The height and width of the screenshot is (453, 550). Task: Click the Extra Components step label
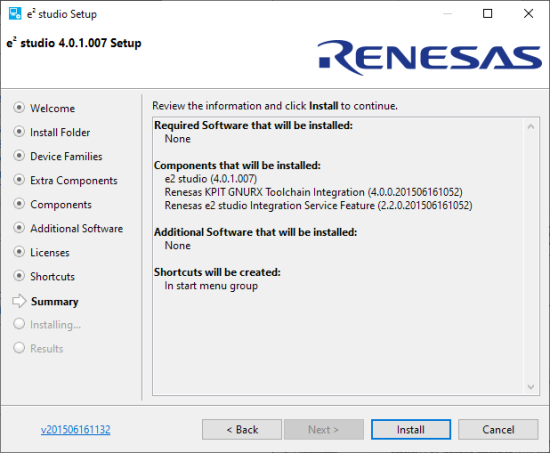(x=74, y=180)
